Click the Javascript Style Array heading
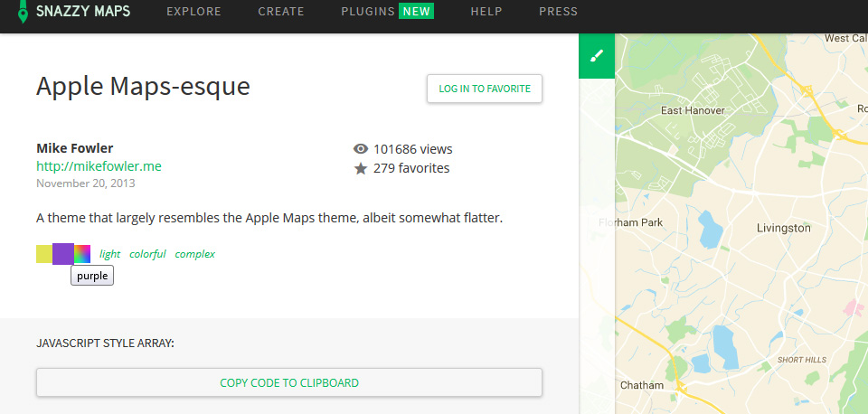This screenshot has width=868, height=414. (105, 343)
